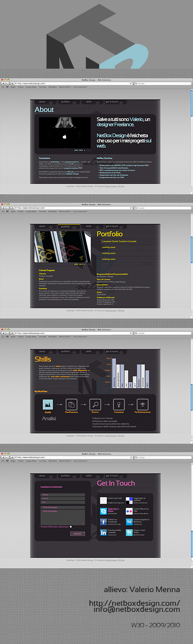
Task: Focus the Testo Messaggio text area
Action: pos(63,517)
